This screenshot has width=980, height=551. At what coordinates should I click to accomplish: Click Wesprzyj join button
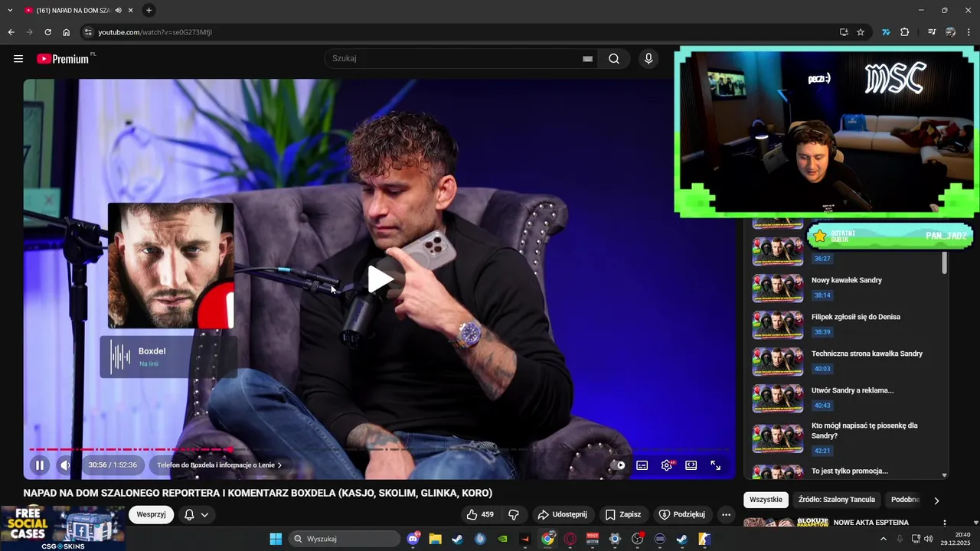click(152, 514)
